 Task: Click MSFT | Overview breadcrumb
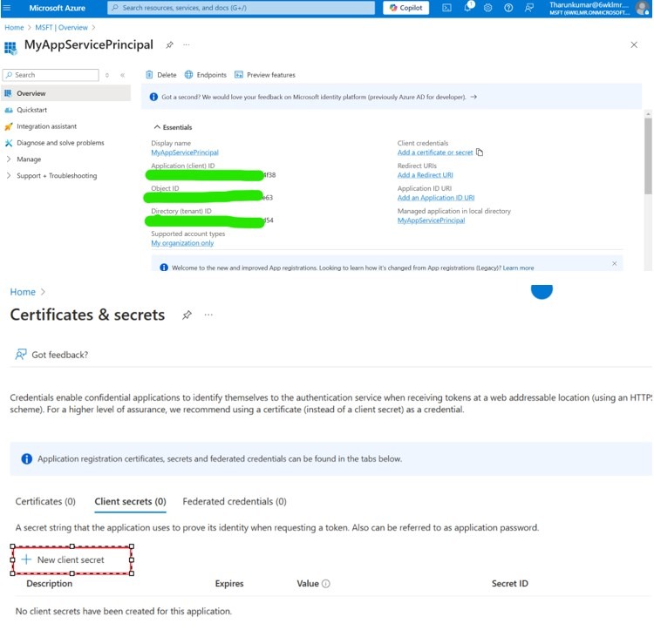(61, 28)
